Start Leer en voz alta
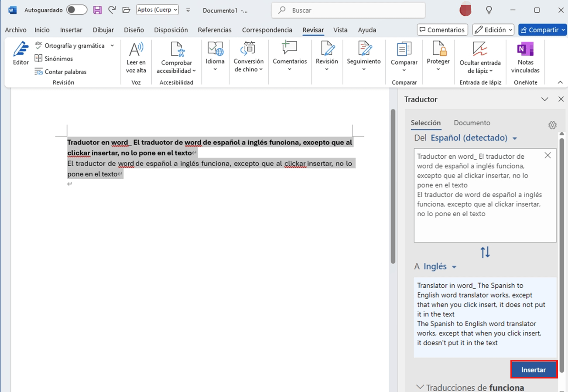568x392 pixels. pyautogui.click(x=136, y=58)
